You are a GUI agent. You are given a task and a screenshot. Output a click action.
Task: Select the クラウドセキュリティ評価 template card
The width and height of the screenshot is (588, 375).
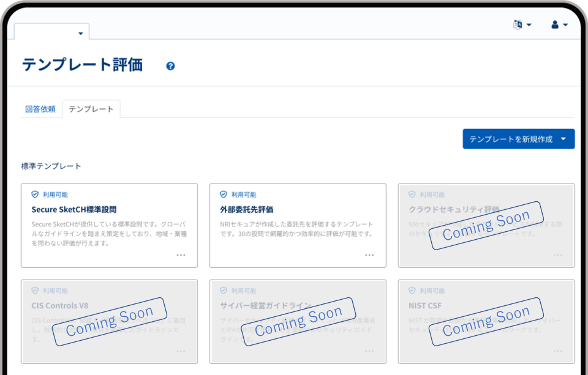point(486,225)
